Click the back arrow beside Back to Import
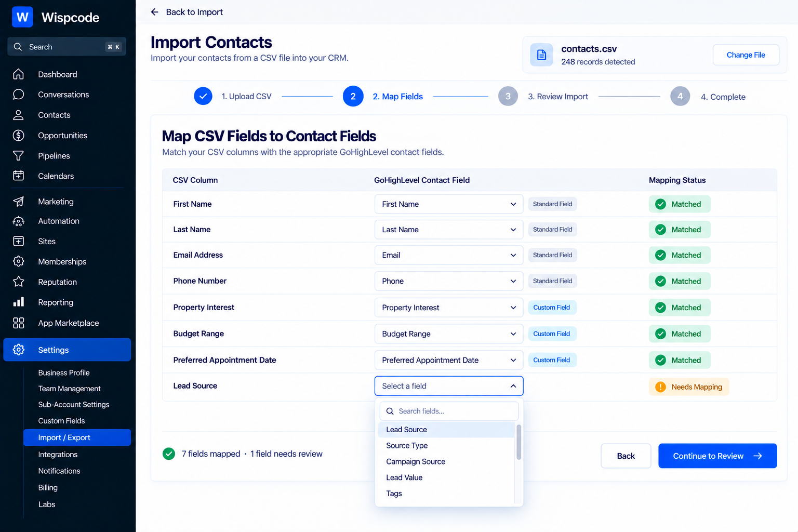 [154, 12]
